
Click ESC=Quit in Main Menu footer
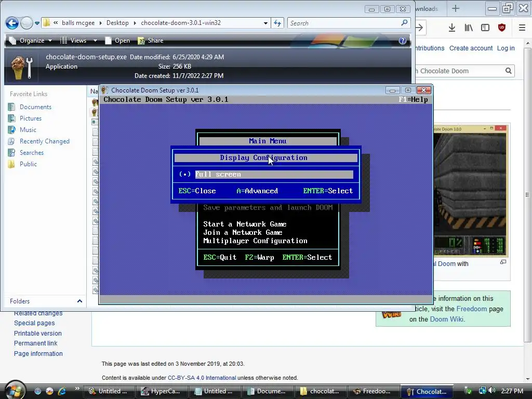[220, 258]
